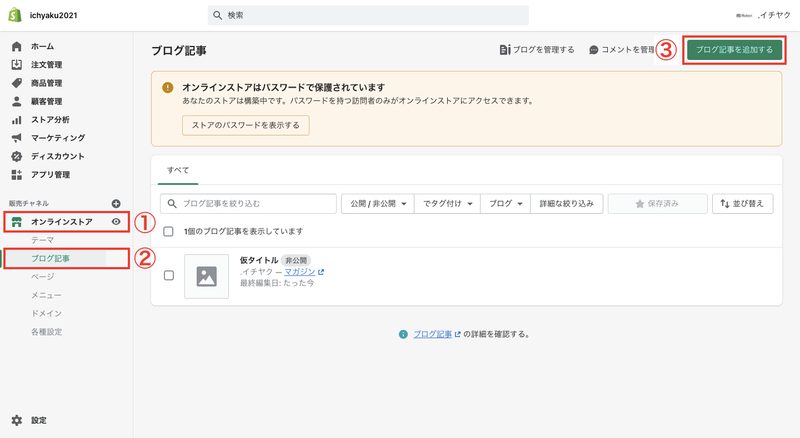Viewport: 800px width, 438px height.
Task: Click external link icon beside マガジン
Action: pyautogui.click(x=320, y=272)
